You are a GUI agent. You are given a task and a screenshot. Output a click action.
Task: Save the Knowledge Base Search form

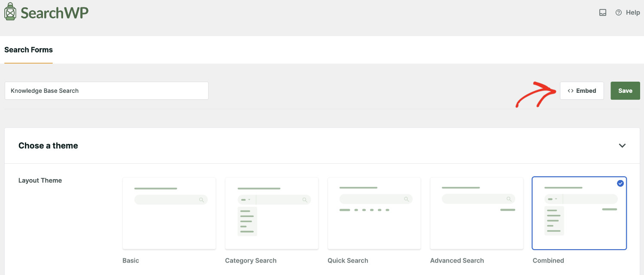(x=625, y=91)
